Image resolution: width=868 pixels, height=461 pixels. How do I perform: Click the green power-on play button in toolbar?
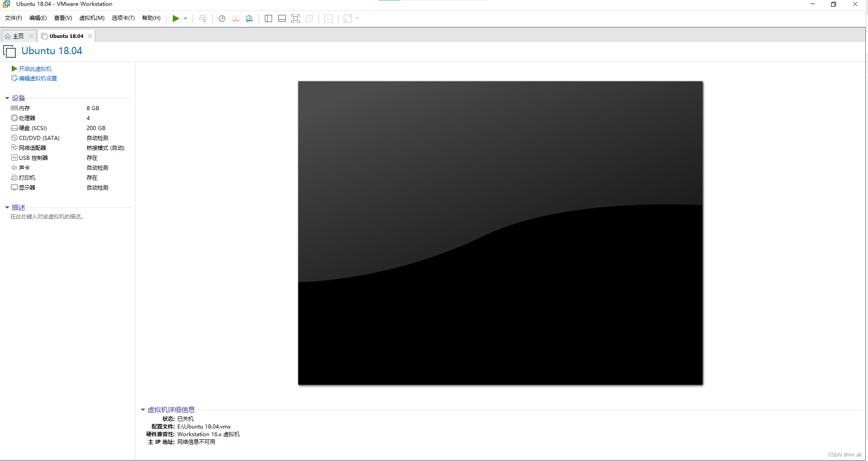176,19
